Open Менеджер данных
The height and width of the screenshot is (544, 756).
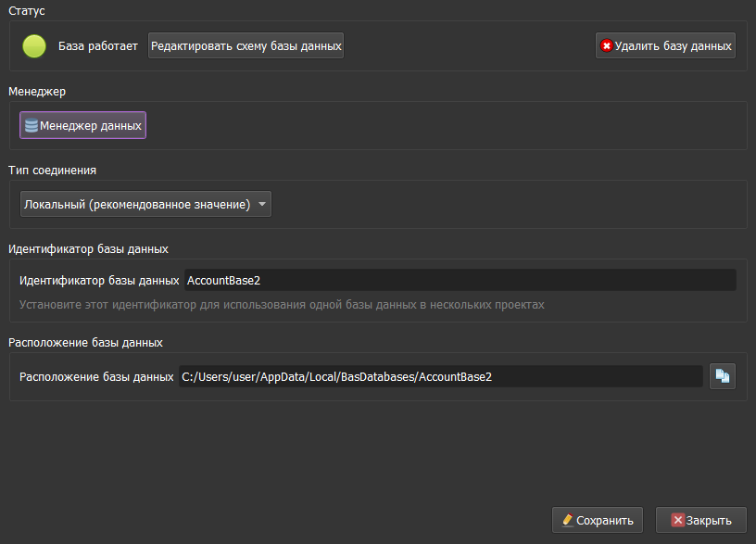click(82, 124)
